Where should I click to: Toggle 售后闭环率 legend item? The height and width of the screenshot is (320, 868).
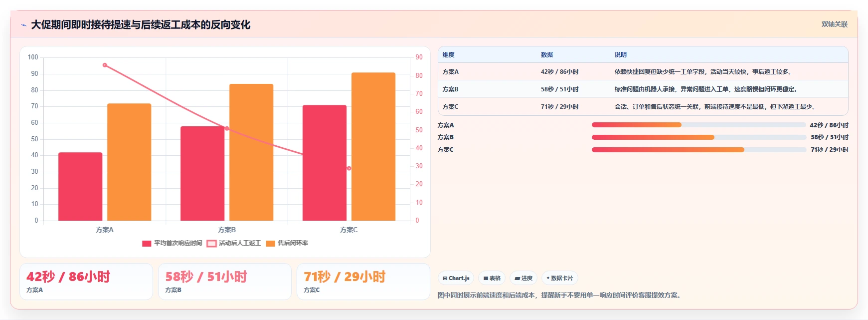[287, 243]
